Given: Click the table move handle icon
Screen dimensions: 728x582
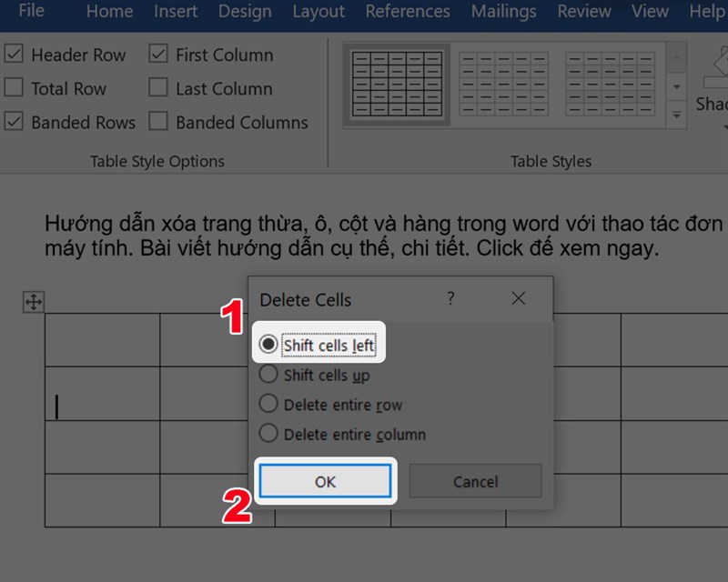Looking at the screenshot, I should click(x=34, y=302).
